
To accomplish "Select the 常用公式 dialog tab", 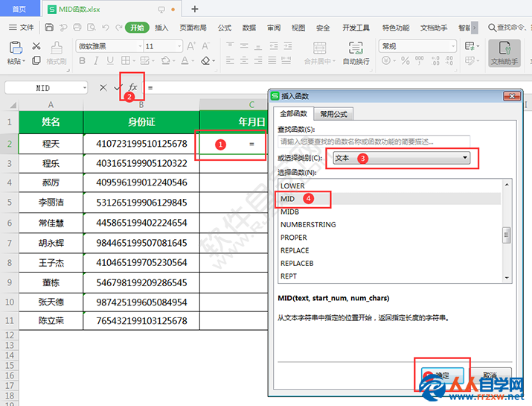I will click(333, 114).
